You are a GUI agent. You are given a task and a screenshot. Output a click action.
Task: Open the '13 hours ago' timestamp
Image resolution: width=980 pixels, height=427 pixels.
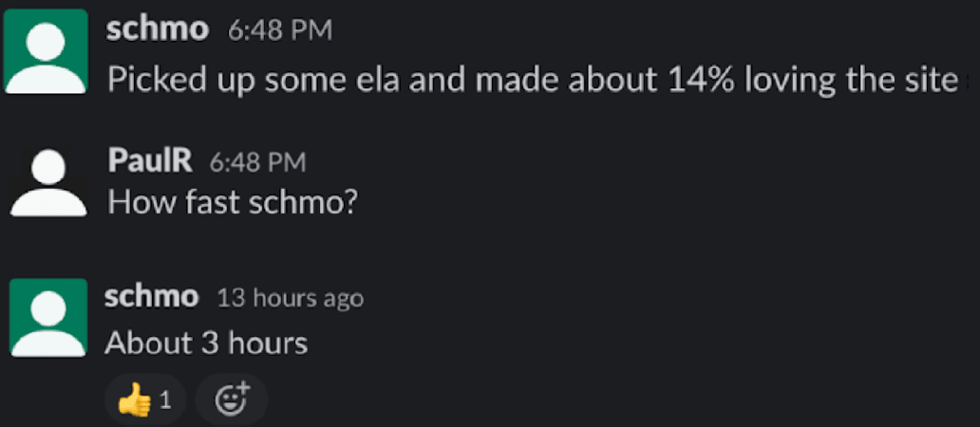(x=290, y=298)
